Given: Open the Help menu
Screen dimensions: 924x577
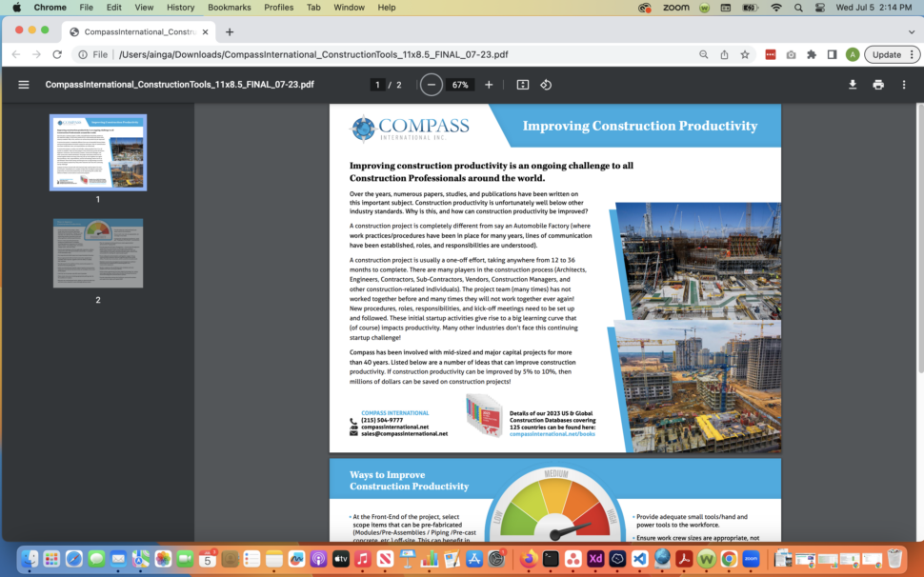Looking at the screenshot, I should click(x=387, y=8).
